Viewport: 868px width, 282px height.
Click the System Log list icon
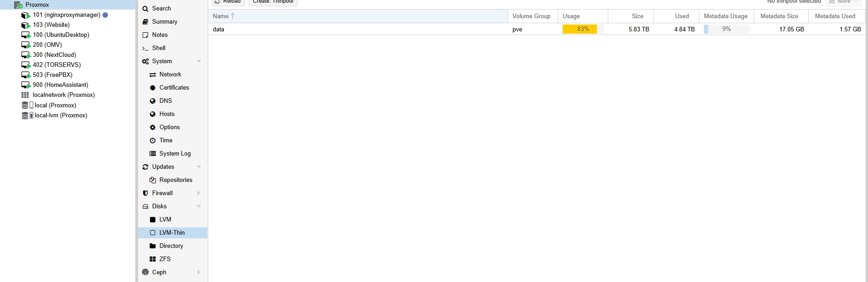(153, 154)
